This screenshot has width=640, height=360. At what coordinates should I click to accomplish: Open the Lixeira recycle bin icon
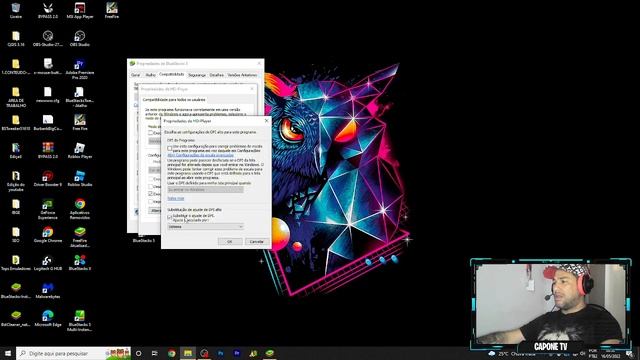click(x=16, y=11)
